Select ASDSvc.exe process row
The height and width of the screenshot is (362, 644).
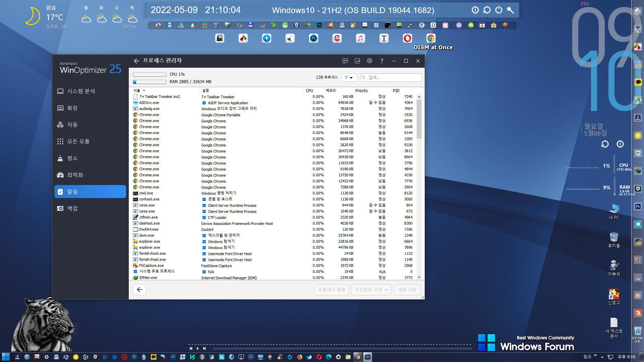[273, 103]
